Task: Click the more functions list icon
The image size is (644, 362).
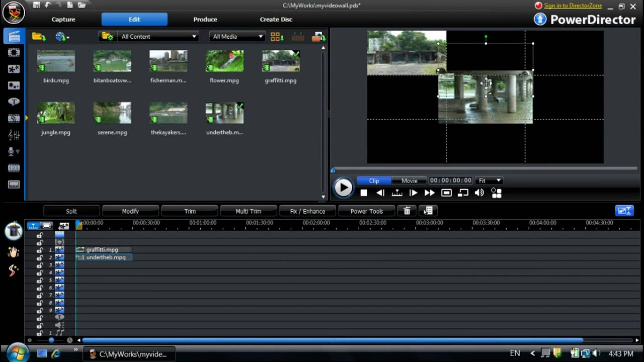Action: [x=428, y=211]
